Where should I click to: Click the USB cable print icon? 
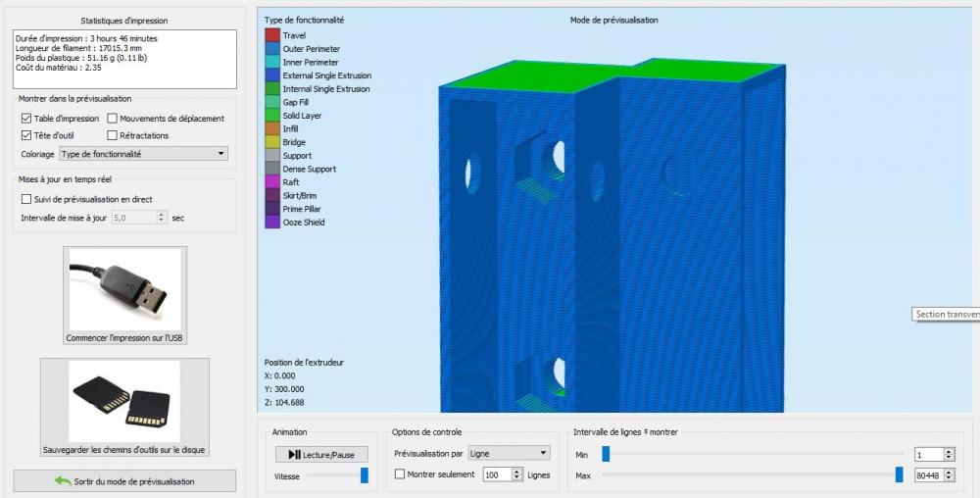124,289
